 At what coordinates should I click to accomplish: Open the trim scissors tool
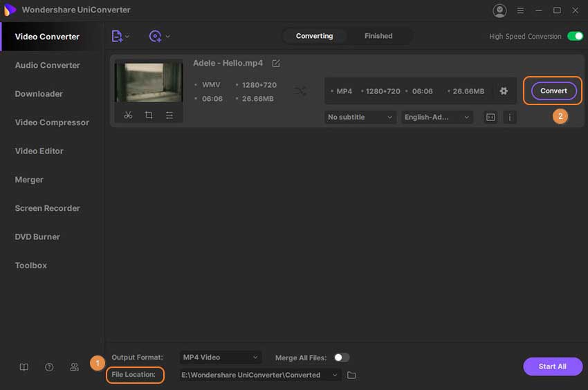pos(128,115)
